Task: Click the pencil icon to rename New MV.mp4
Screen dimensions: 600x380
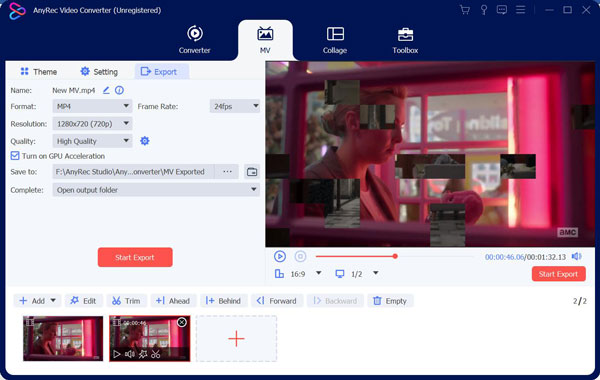Action: [106, 90]
